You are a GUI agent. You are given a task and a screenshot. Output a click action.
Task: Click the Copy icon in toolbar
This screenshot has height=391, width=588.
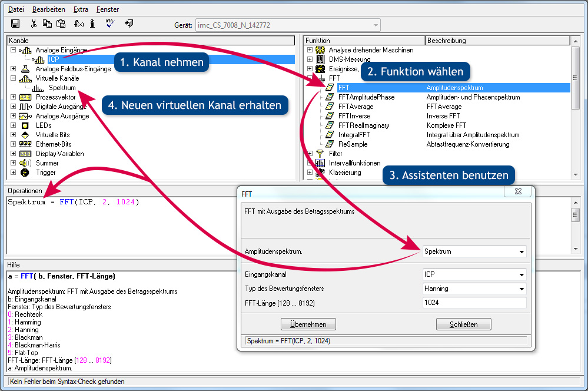click(x=47, y=24)
